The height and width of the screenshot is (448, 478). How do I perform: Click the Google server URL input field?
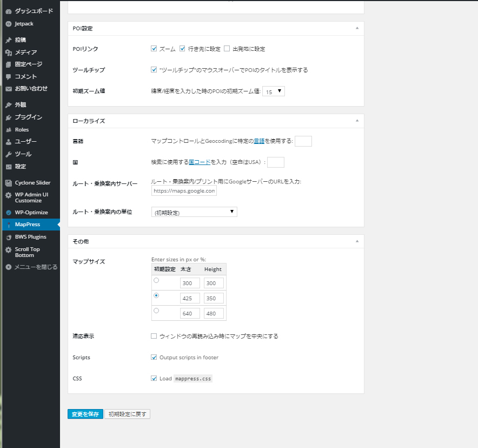pyautogui.click(x=184, y=190)
